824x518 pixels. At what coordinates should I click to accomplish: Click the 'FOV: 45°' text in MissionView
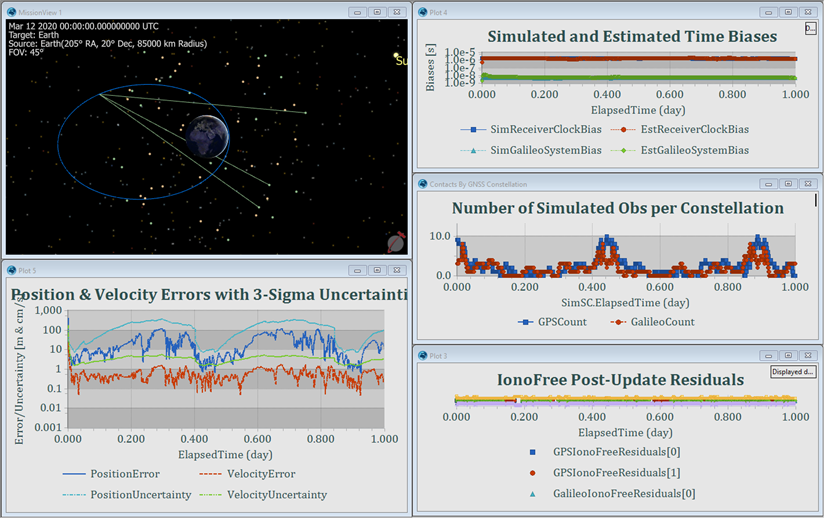[26, 53]
